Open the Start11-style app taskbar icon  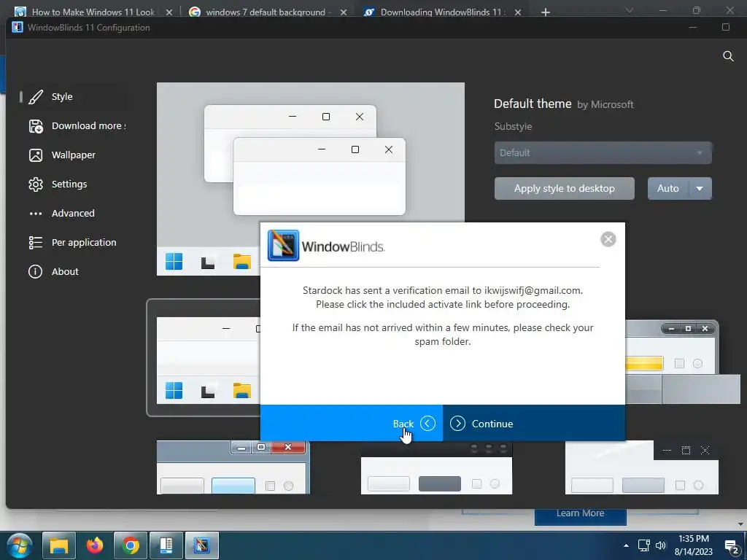point(166,545)
